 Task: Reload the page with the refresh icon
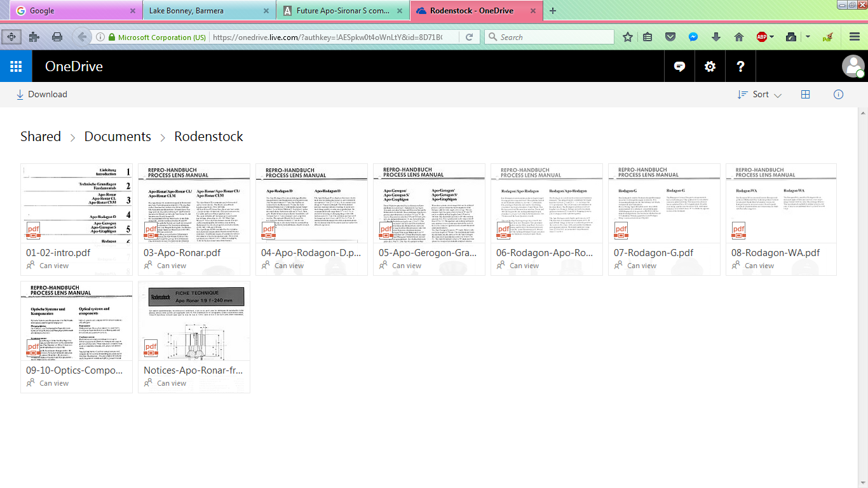coord(469,37)
